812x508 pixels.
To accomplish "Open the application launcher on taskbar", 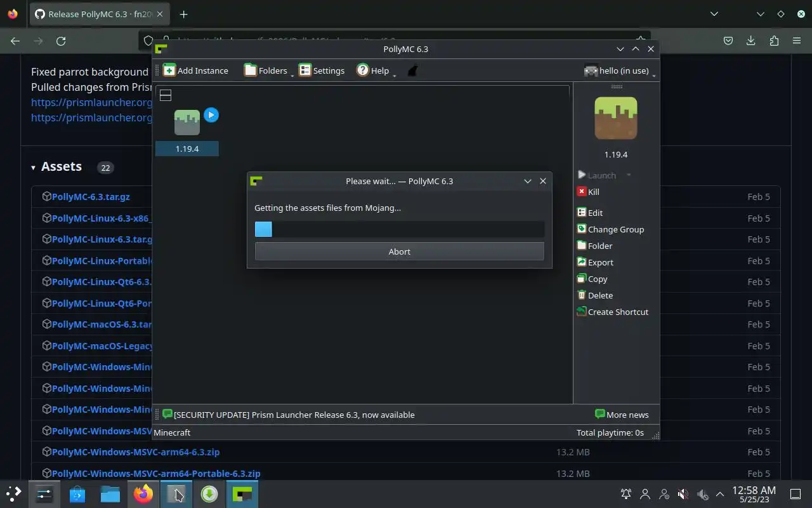I will click(x=14, y=494).
